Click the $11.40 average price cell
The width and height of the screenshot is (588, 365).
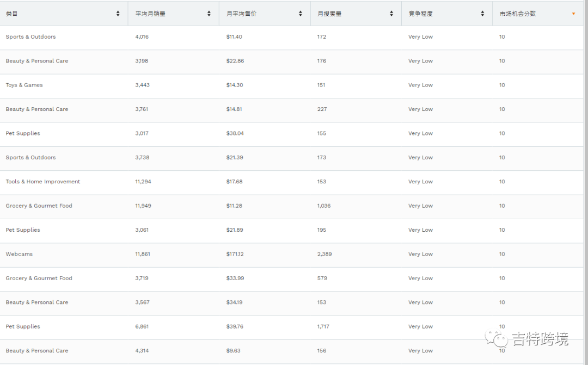[x=234, y=37]
